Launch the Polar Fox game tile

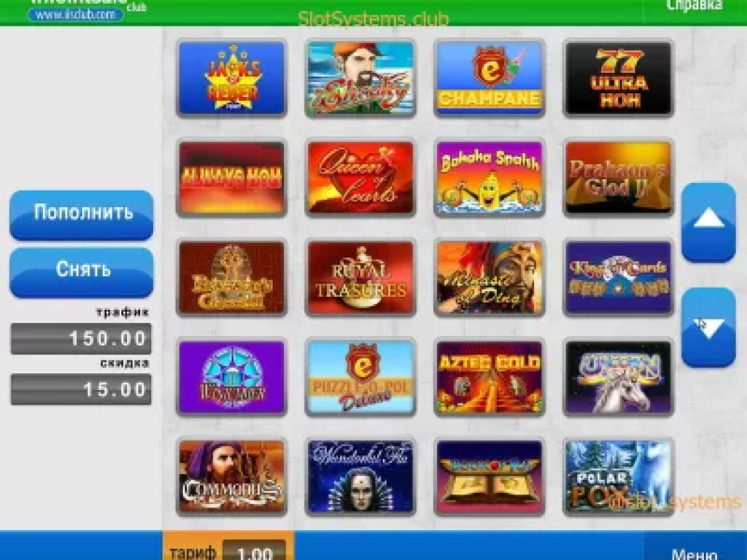(619, 477)
